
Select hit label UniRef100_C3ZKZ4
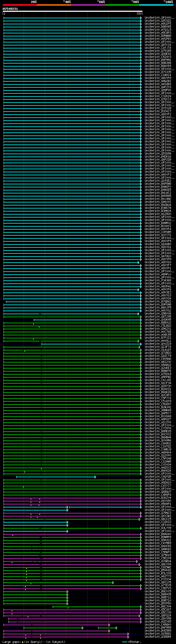[158, 96]
